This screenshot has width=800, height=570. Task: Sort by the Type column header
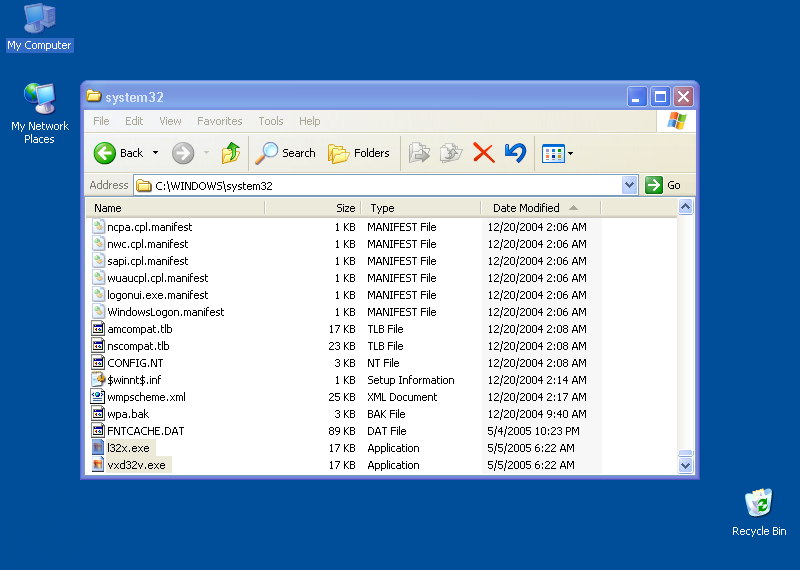click(421, 208)
